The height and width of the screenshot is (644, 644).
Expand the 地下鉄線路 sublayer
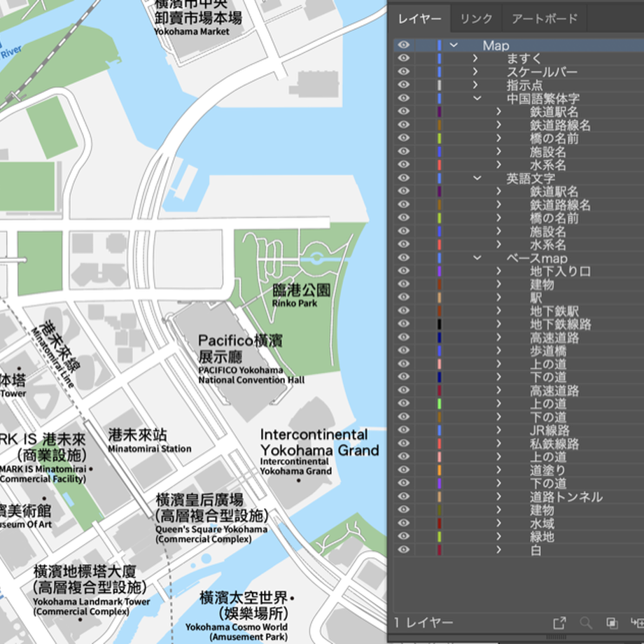click(x=498, y=323)
